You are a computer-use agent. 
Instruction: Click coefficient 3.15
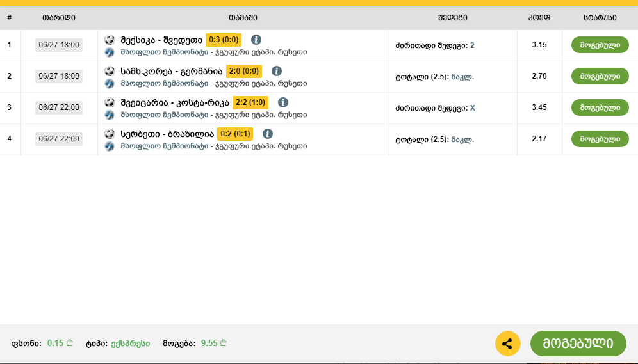pos(539,45)
